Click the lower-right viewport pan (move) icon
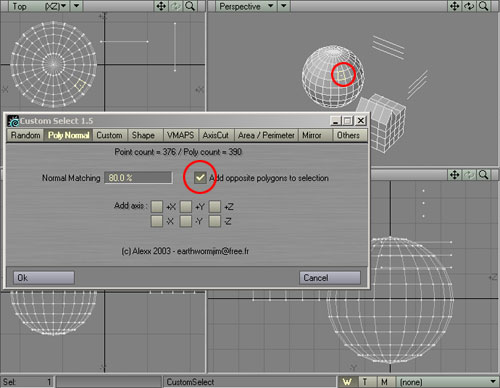Viewport: 500px width, 388px height. coord(455,175)
